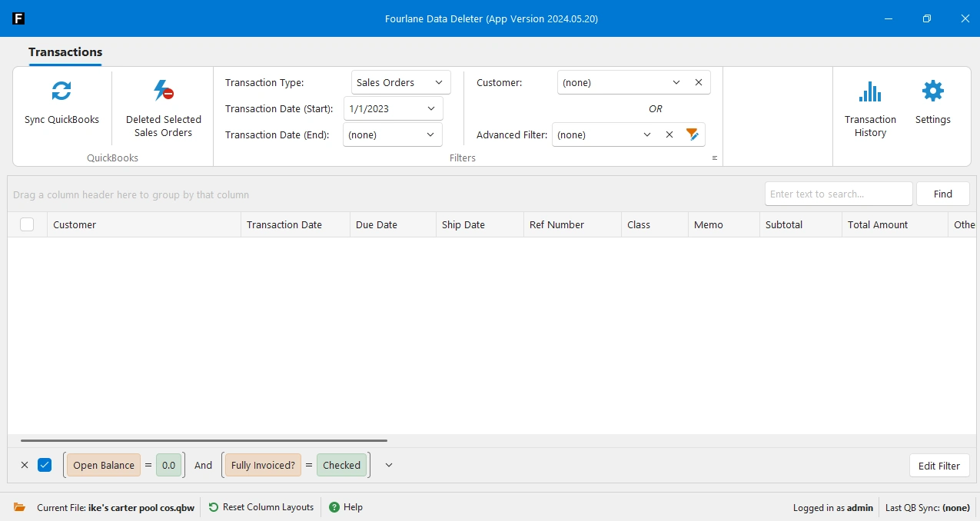Click the And filter operator

tap(203, 465)
